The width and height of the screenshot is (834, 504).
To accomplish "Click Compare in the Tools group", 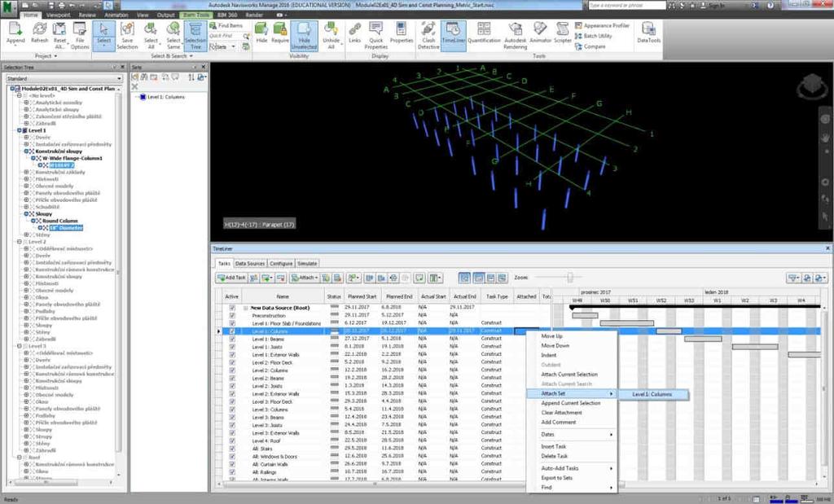I will pos(590,46).
